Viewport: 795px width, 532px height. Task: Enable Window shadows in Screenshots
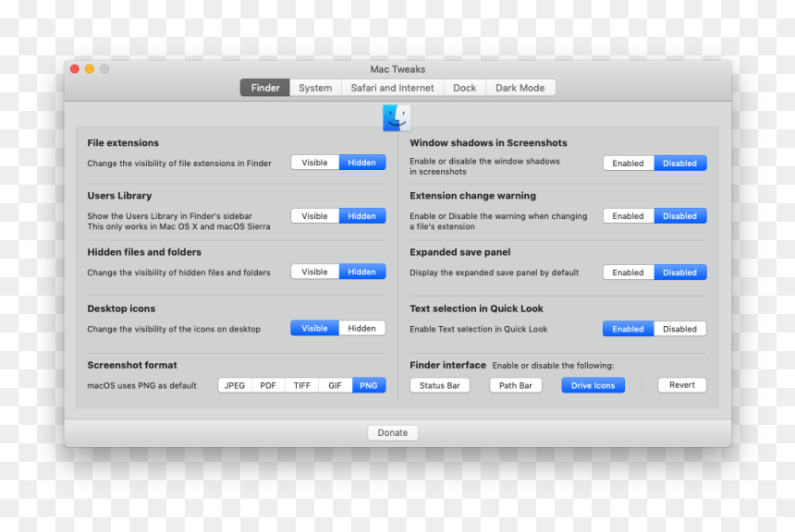click(629, 163)
